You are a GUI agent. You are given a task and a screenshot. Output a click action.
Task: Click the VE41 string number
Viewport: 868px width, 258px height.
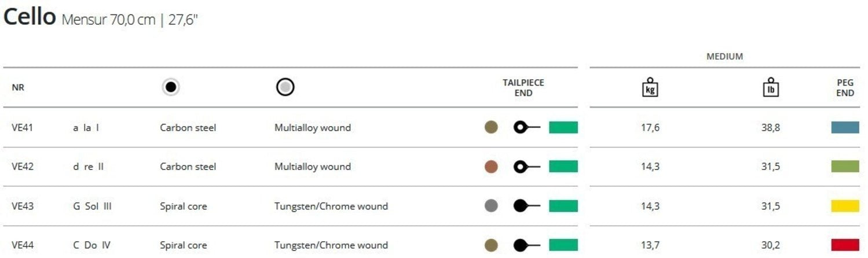[x=22, y=127]
